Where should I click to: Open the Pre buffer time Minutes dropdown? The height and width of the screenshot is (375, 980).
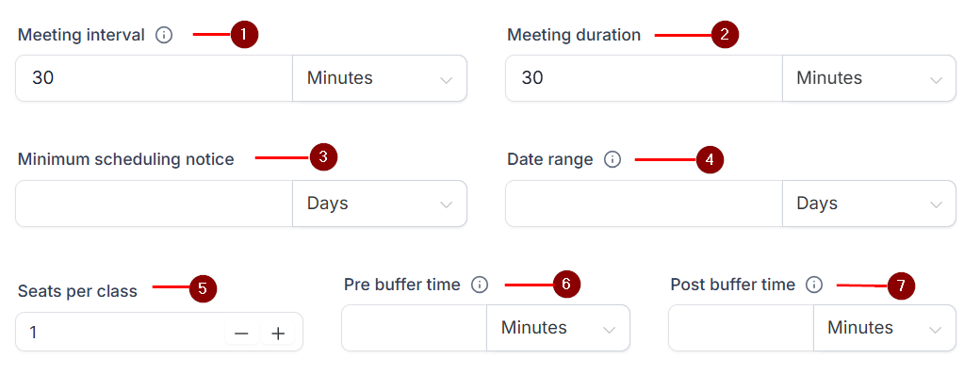558,328
